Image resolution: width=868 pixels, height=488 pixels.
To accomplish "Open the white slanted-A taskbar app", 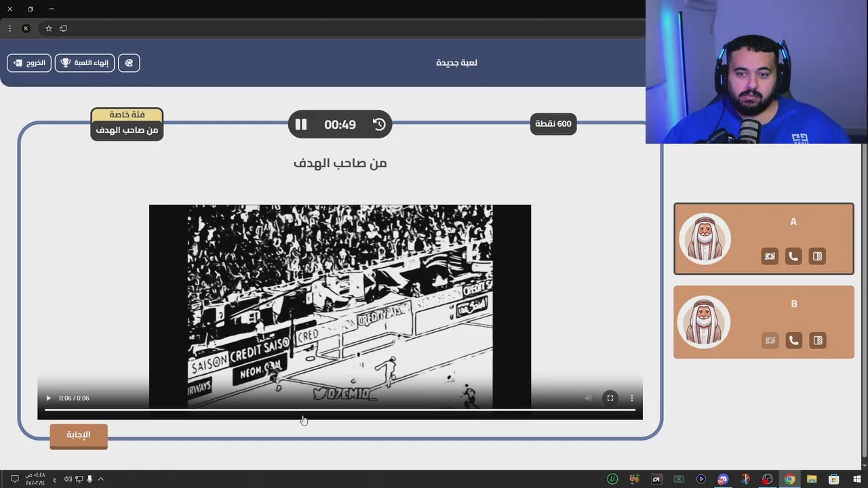I will pos(656,479).
